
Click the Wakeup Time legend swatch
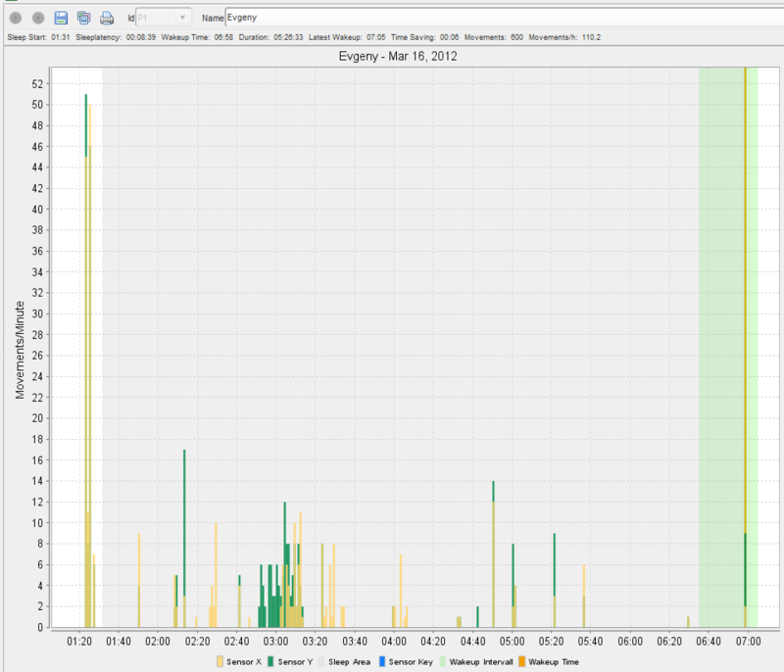tap(522, 661)
